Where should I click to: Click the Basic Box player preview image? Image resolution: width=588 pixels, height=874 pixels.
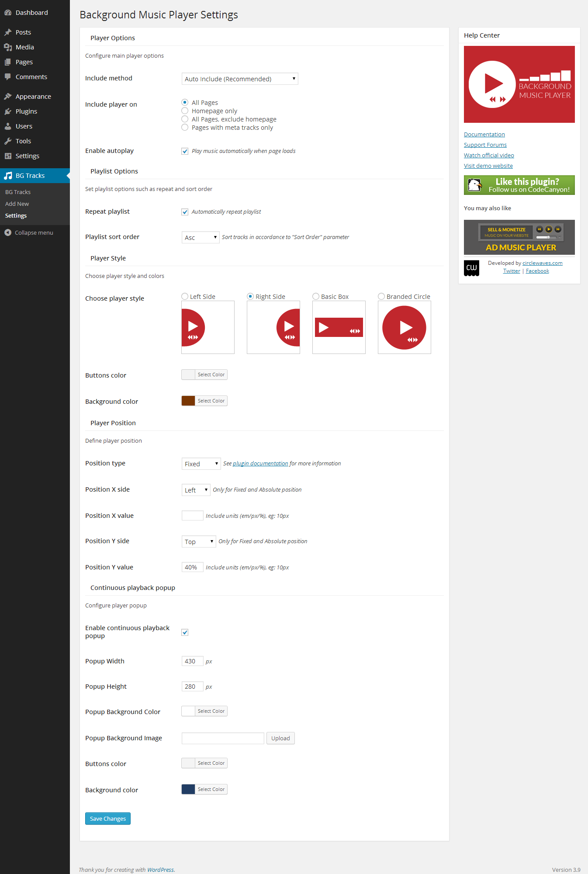coord(339,327)
